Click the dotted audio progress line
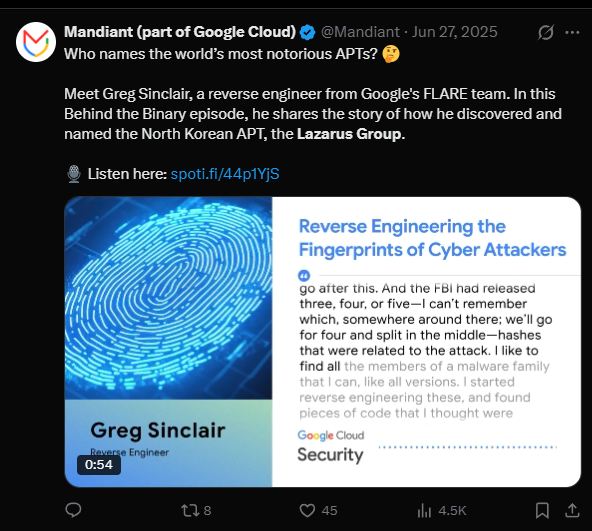 point(468,447)
